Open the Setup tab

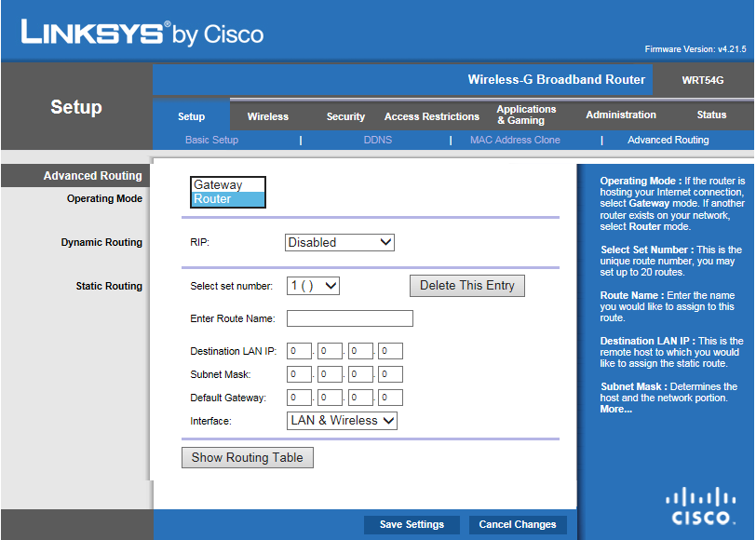pos(192,116)
